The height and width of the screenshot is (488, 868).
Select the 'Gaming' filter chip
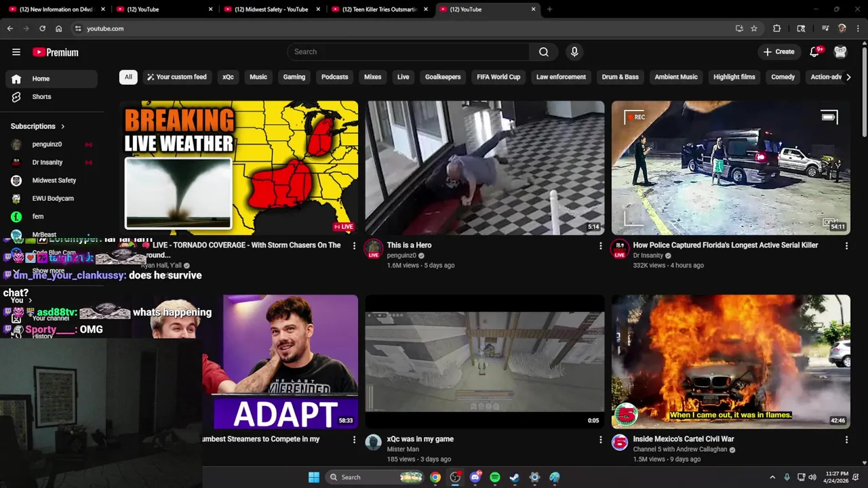point(294,77)
